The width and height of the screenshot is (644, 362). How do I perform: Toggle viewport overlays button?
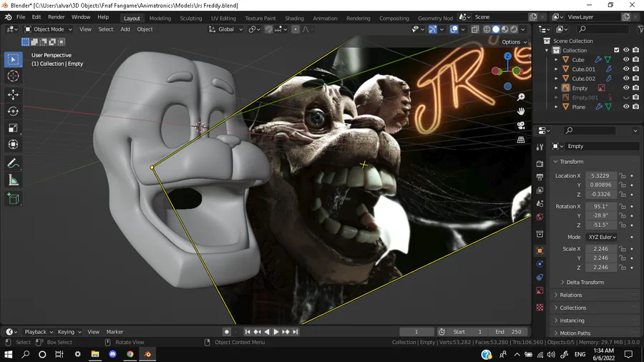[x=454, y=29]
